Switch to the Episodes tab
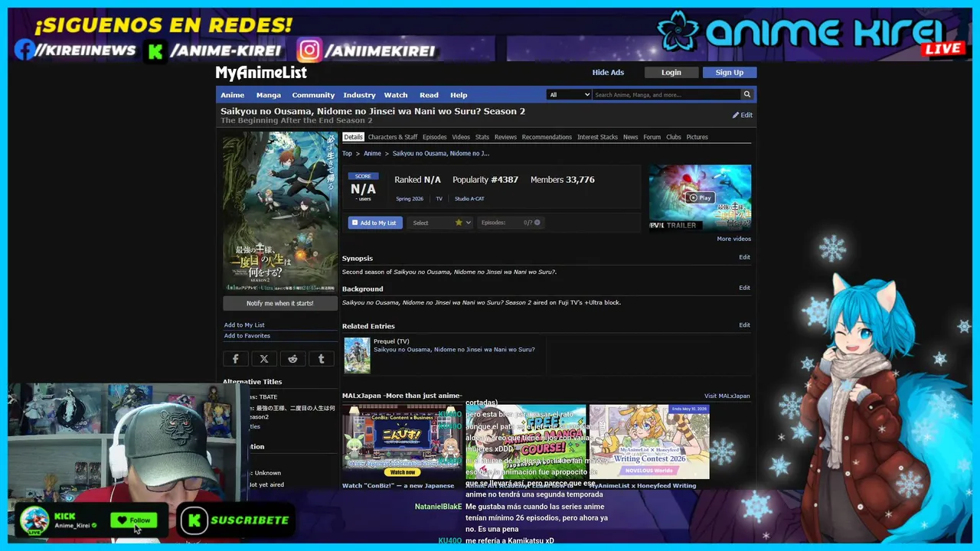 435,137
